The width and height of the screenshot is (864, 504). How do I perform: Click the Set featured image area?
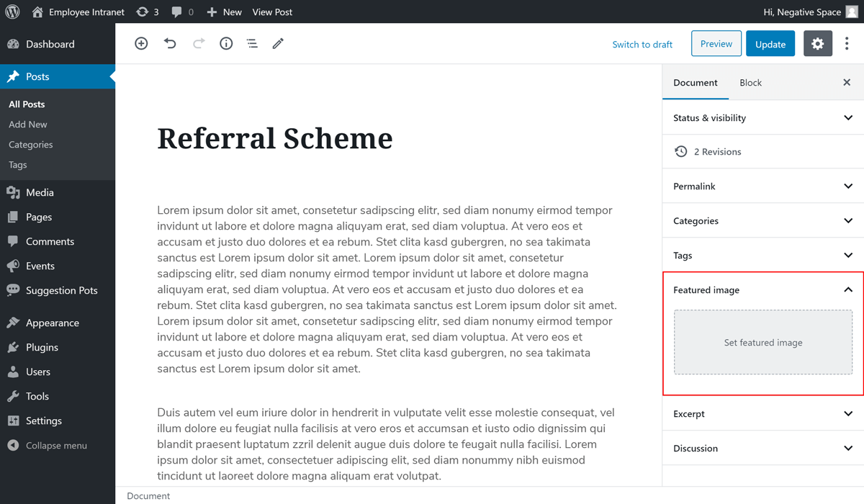point(762,343)
